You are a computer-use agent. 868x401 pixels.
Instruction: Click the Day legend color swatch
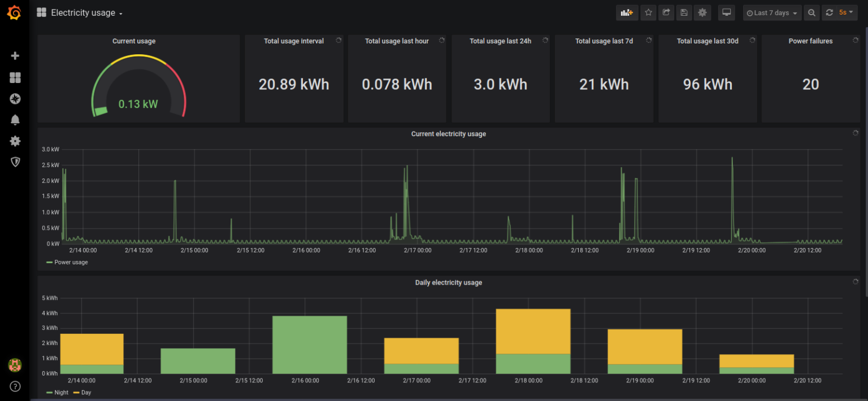[x=76, y=393]
